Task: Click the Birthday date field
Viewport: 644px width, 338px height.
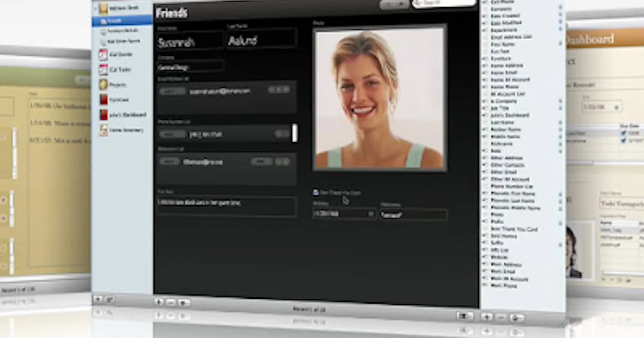Action: pos(344,214)
